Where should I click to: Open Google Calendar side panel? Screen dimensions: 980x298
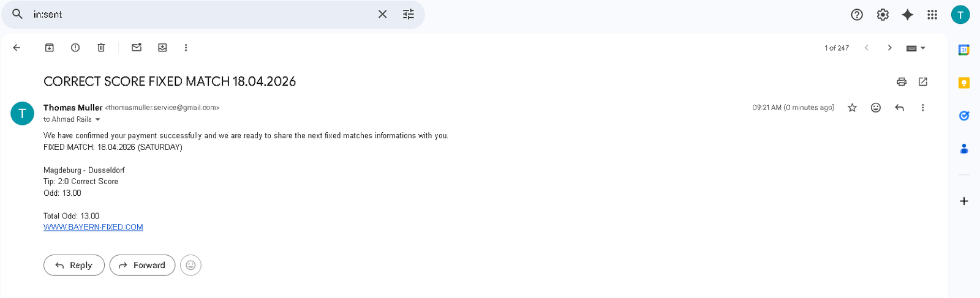tap(963, 50)
